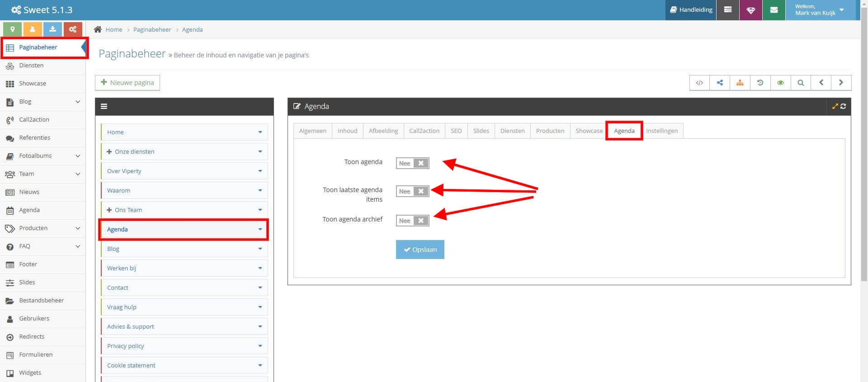Enable the Toon agenda toggle

412,163
